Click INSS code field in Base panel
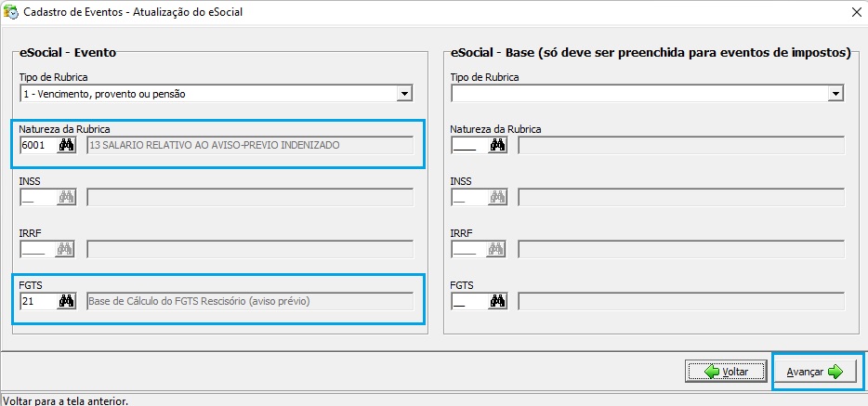Screen dimensions: 868x406 click(469, 198)
